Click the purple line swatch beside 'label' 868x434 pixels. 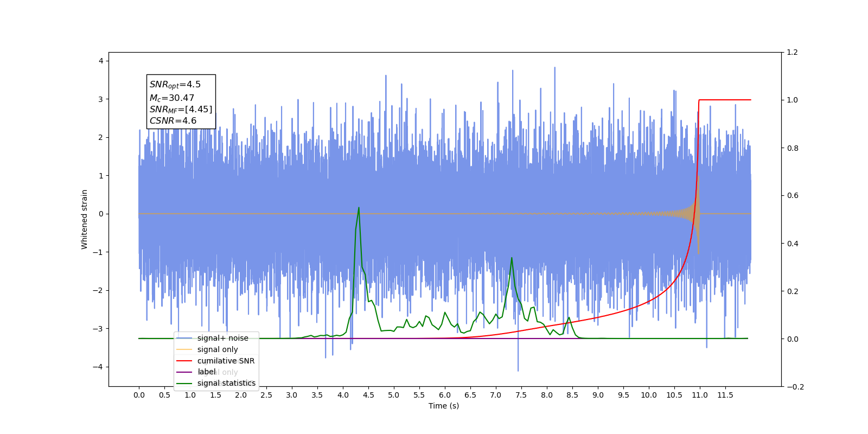pyautogui.click(x=184, y=372)
